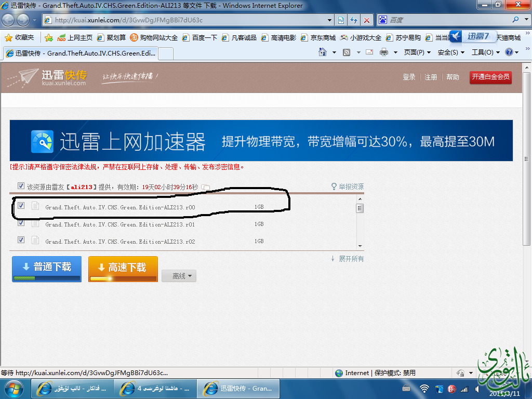Open Windows Start orb
This screenshot has width=532, height=399.
(14, 389)
